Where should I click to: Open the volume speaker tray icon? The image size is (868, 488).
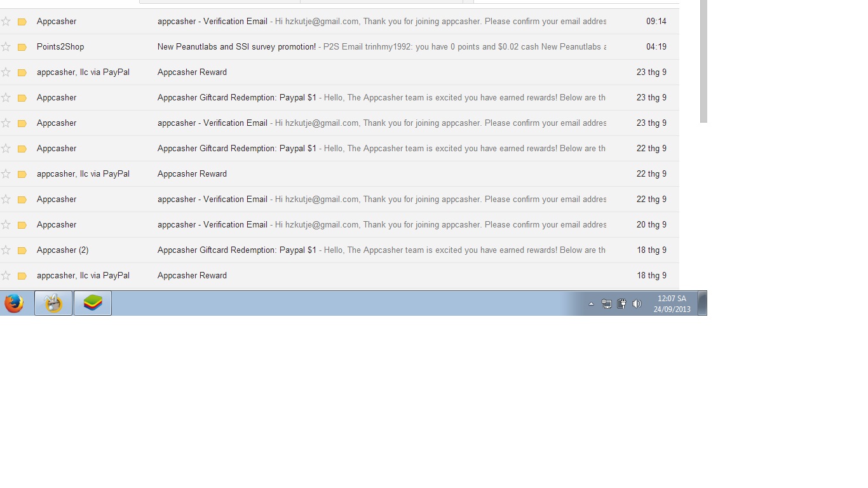coord(637,304)
